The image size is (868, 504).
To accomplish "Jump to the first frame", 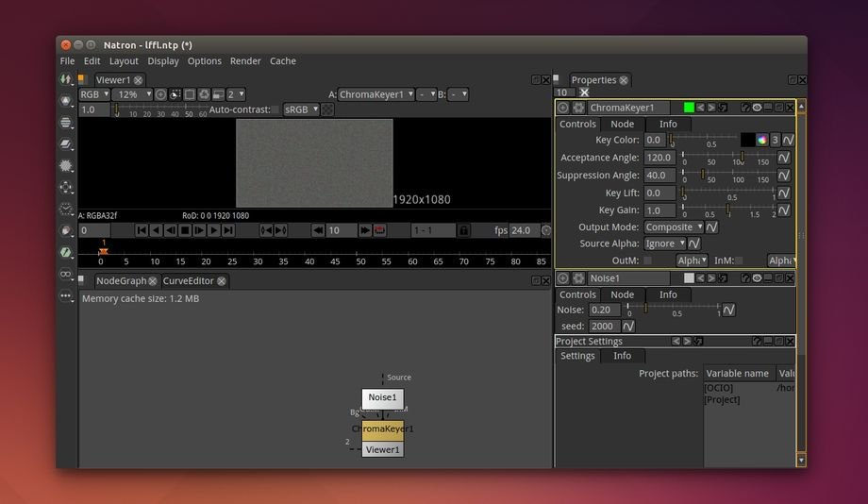I will coord(142,230).
